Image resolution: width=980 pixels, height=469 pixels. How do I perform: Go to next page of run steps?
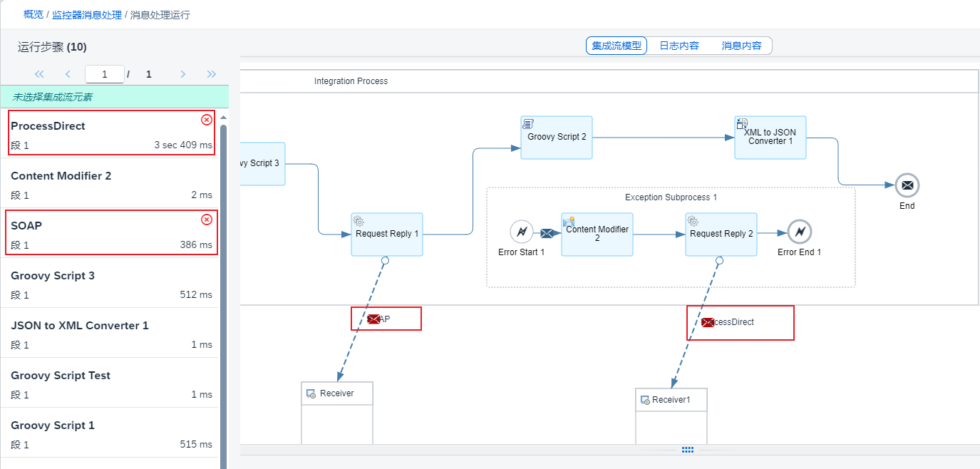[183, 74]
